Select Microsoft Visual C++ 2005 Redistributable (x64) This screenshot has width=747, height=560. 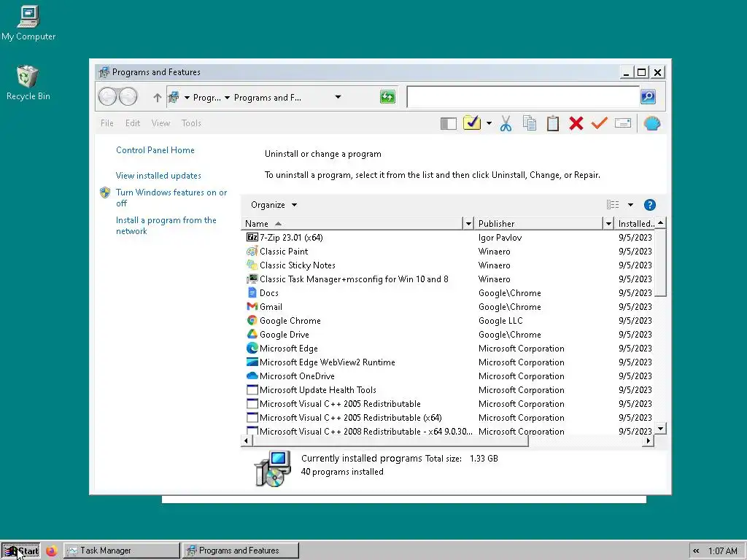pos(351,418)
